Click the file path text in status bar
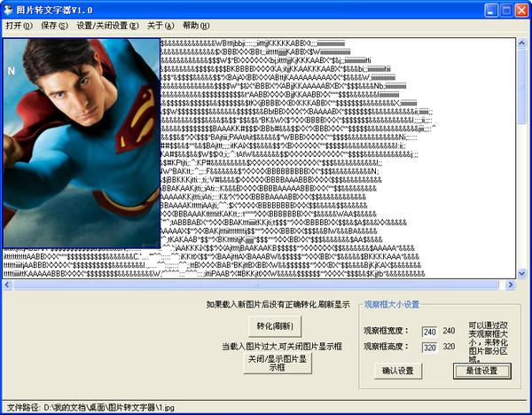 coord(90,407)
